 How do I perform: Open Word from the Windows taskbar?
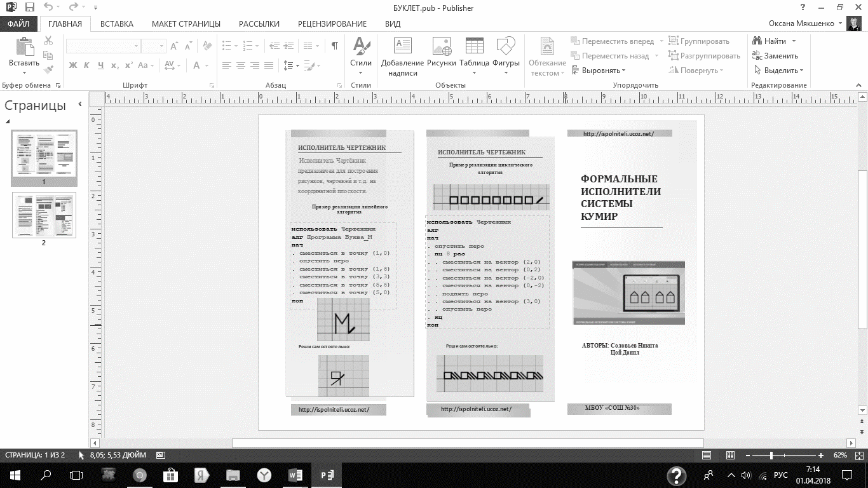pyautogui.click(x=295, y=475)
